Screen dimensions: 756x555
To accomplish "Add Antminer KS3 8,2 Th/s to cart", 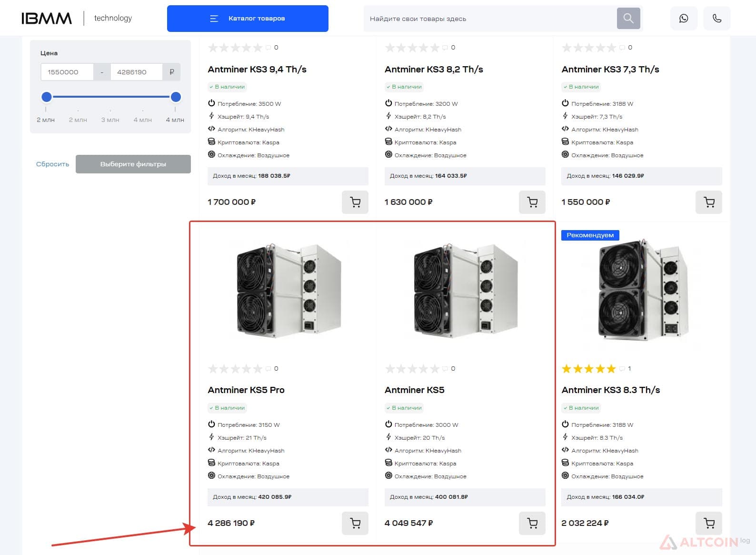I will pos(532,202).
